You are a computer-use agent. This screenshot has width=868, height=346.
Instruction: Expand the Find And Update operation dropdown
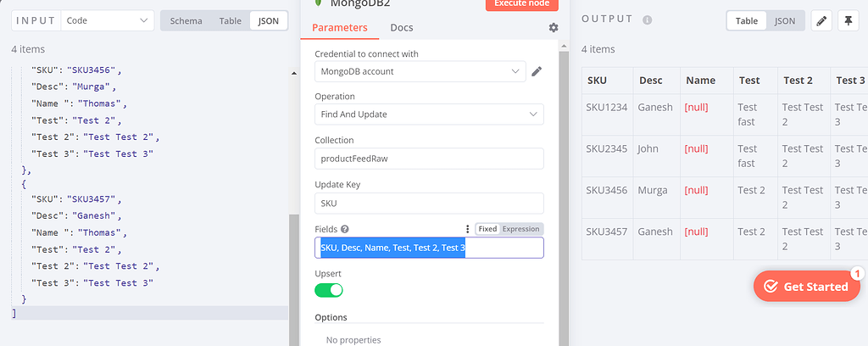coord(429,114)
